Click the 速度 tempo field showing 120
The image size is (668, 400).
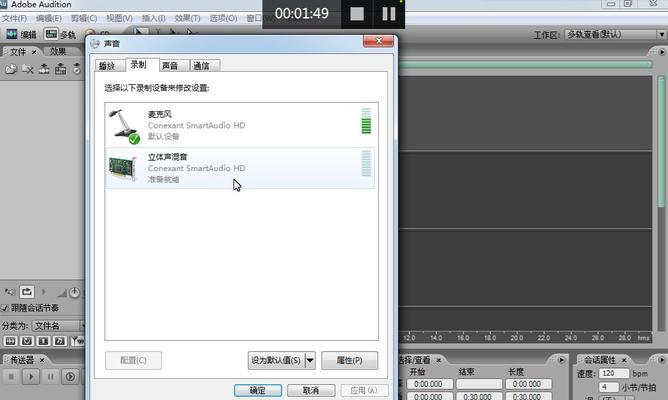tap(614, 374)
